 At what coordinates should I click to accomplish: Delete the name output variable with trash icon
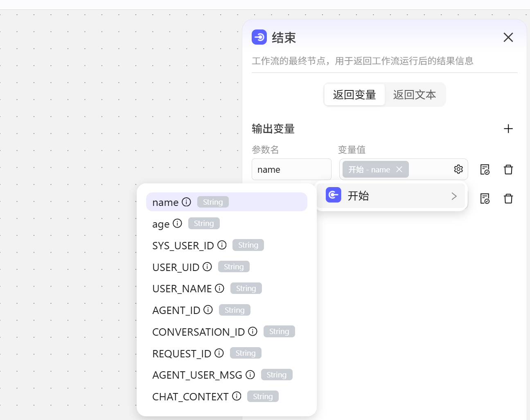pos(508,169)
